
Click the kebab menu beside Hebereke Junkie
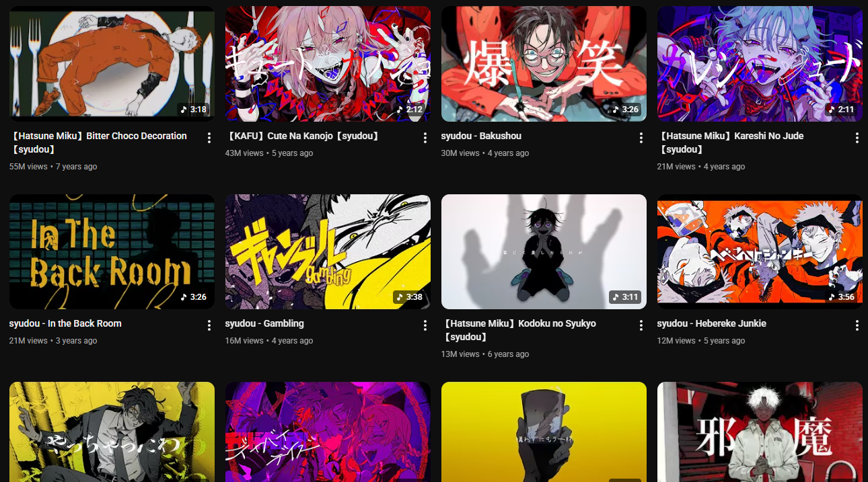pyautogui.click(x=857, y=325)
